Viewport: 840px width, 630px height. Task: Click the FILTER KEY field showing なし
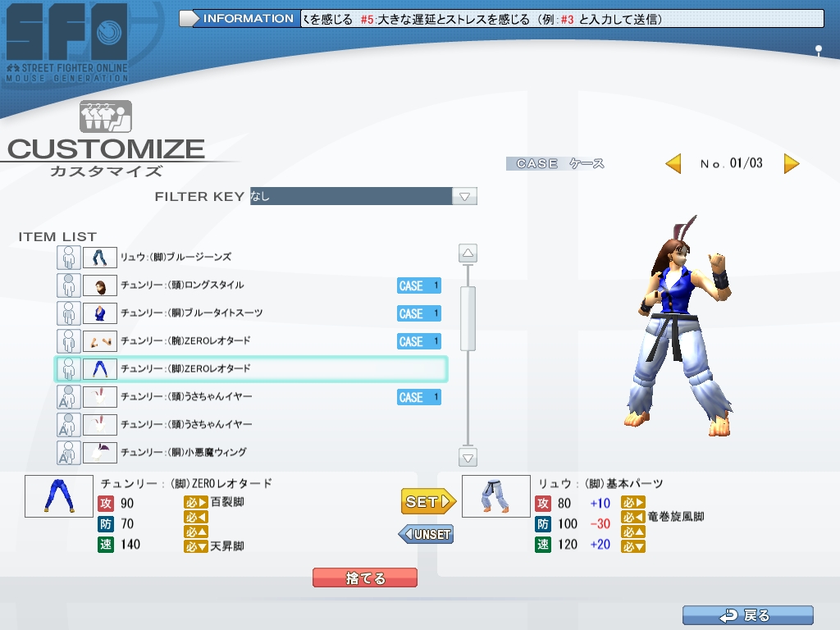point(351,196)
